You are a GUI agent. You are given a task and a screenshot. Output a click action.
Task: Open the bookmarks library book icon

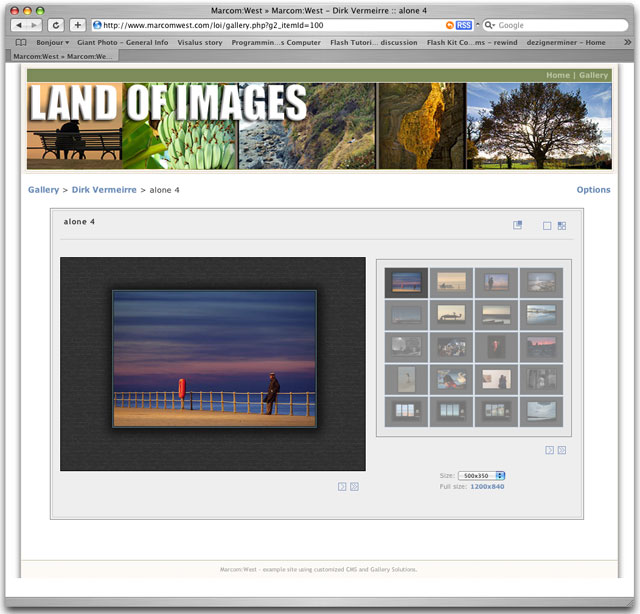[x=21, y=42]
